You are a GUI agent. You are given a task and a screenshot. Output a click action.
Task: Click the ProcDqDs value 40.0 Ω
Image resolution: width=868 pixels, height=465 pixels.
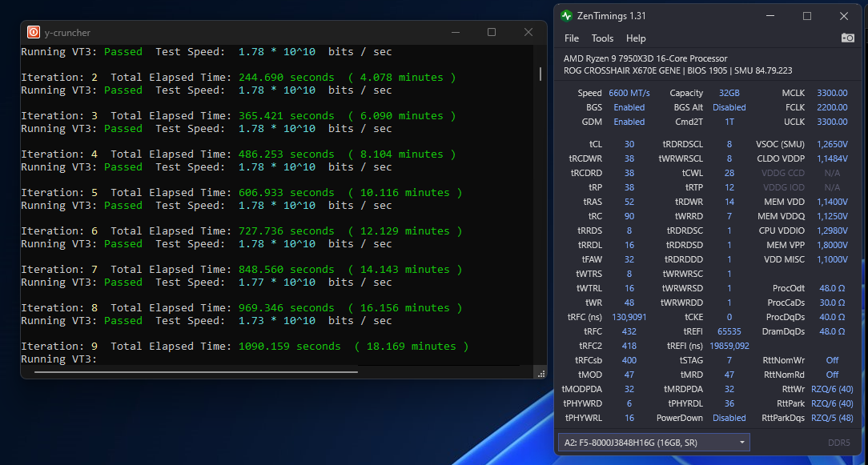pyautogui.click(x=832, y=317)
